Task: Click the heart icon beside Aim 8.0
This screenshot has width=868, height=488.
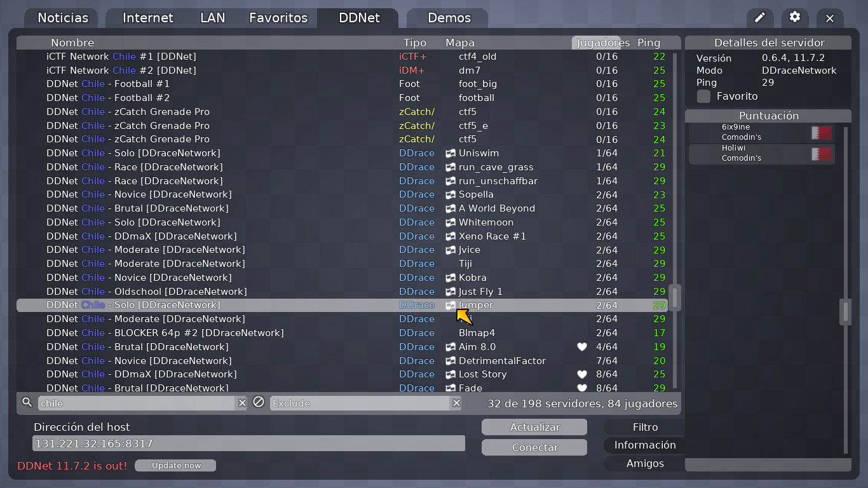Action: [581, 347]
